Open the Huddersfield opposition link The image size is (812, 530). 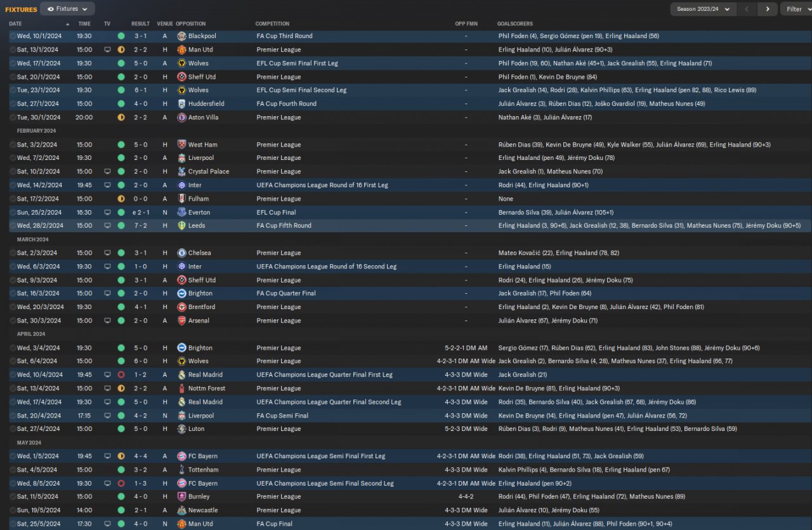click(x=206, y=104)
